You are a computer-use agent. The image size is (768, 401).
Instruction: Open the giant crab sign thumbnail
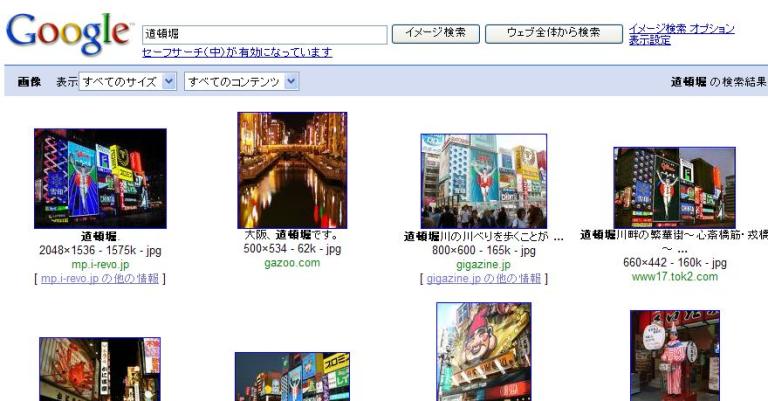coord(100,369)
